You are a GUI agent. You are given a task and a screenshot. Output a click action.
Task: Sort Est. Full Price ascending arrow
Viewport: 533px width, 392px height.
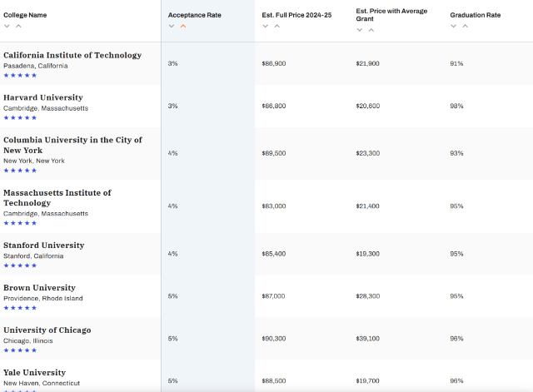[277, 26]
